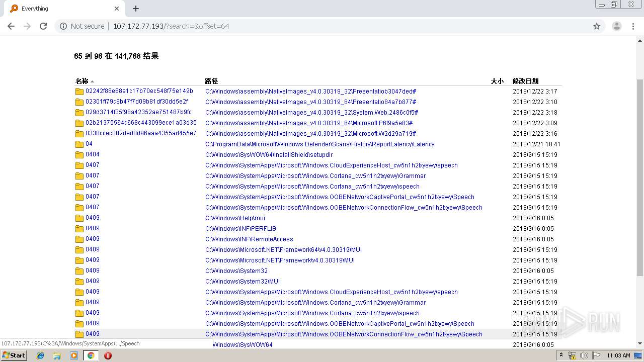
Task: Open Action Center flag tray icon
Action: click(x=596, y=355)
